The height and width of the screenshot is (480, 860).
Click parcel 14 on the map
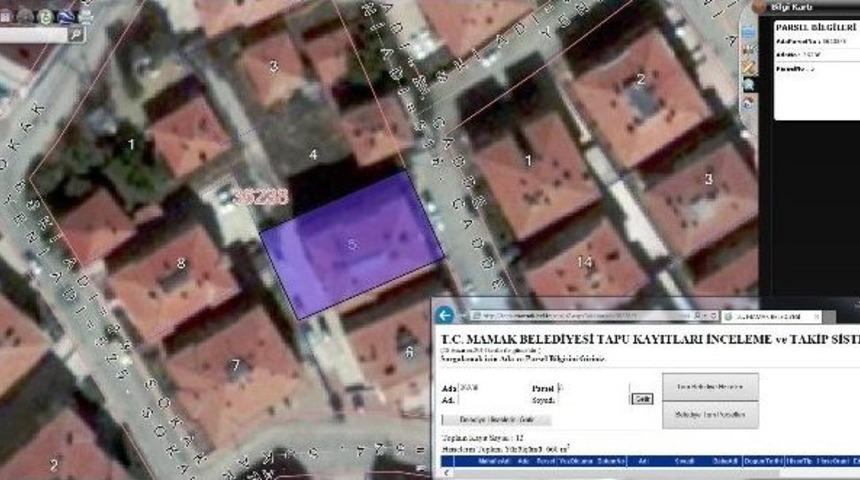[x=585, y=262]
